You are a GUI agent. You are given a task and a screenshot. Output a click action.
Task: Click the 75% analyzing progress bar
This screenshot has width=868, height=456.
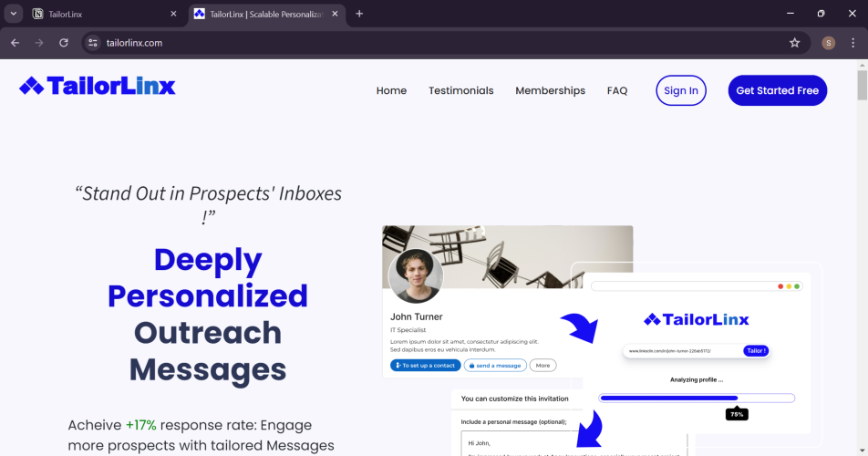click(697, 398)
